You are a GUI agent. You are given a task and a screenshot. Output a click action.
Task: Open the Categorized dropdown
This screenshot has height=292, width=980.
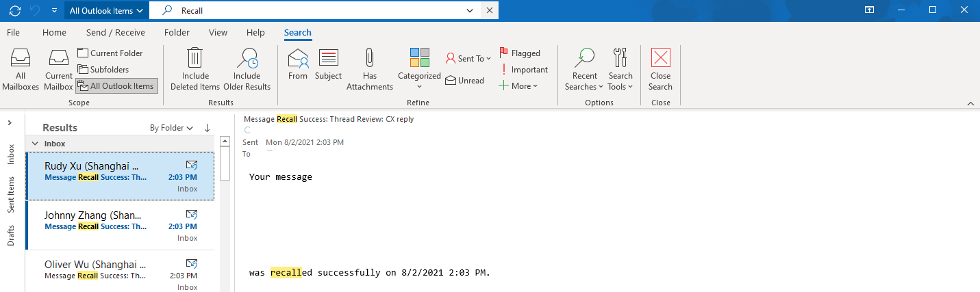tap(419, 68)
